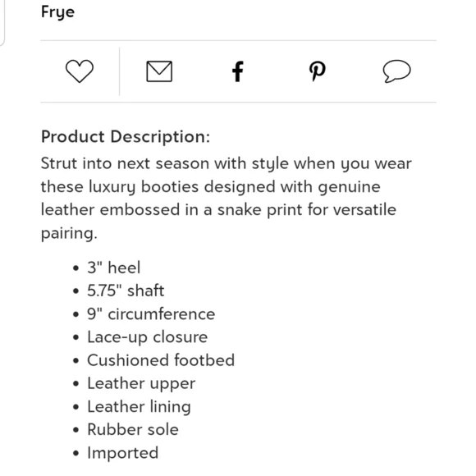The height and width of the screenshot is (476, 476).
Task: Share product via email envelope icon
Action: coord(159,71)
